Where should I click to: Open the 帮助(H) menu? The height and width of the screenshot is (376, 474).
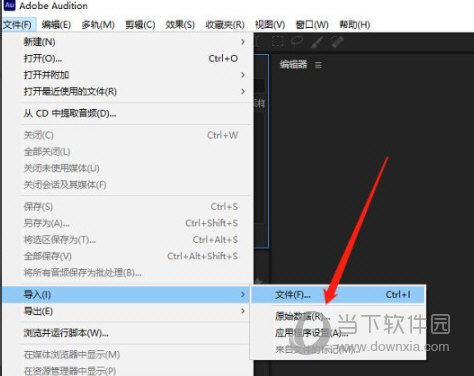(355, 25)
